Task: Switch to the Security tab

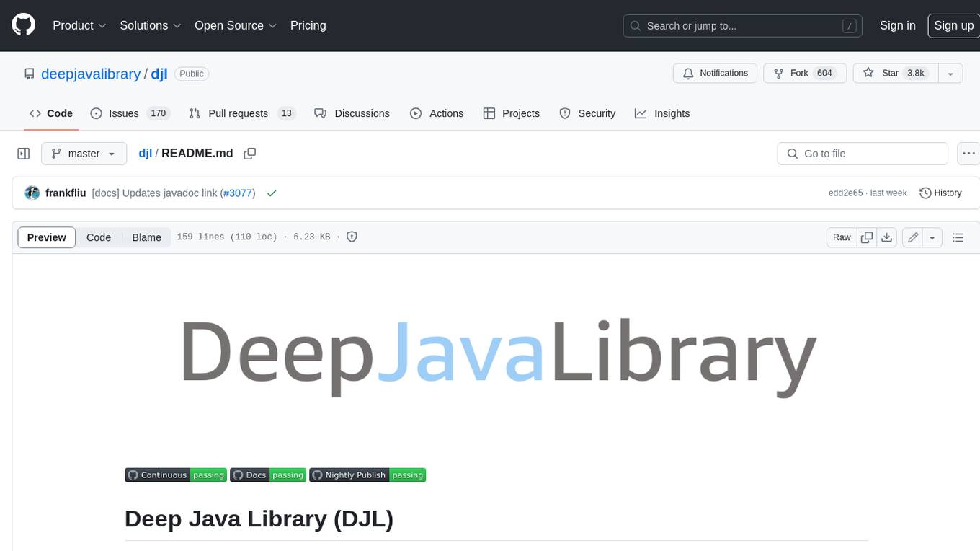Action: point(587,113)
